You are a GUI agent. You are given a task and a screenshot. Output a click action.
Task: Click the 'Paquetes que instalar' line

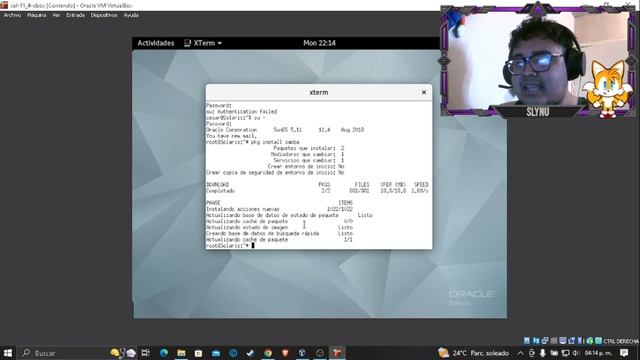pyautogui.click(x=309, y=148)
